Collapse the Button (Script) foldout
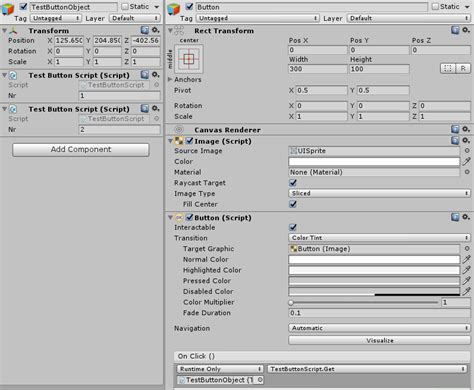The width and height of the screenshot is (474, 390). pos(170,217)
